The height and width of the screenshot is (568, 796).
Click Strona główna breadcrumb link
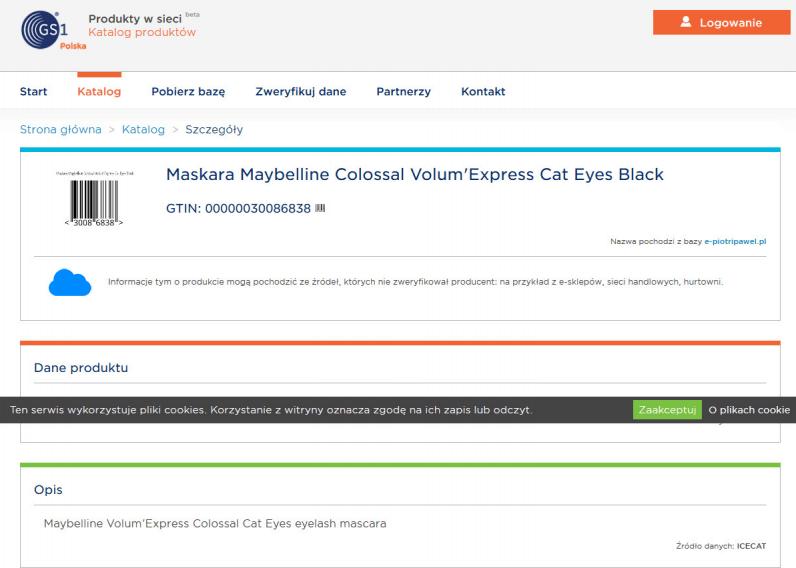coord(60,129)
